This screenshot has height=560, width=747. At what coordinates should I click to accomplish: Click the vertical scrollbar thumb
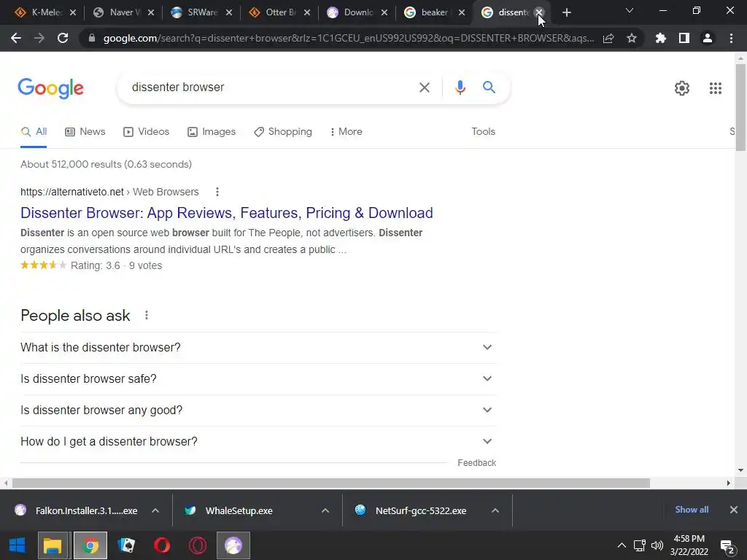click(740, 107)
